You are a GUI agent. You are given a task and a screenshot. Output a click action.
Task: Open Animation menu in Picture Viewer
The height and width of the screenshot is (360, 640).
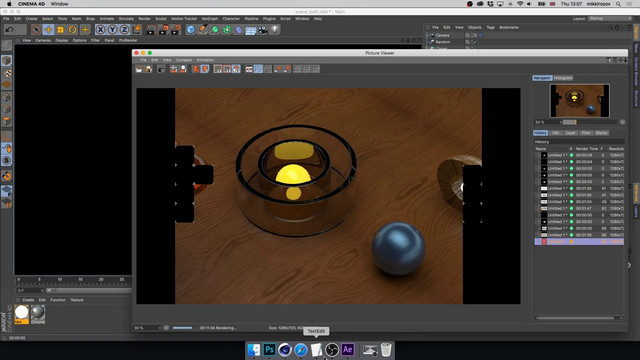click(205, 60)
